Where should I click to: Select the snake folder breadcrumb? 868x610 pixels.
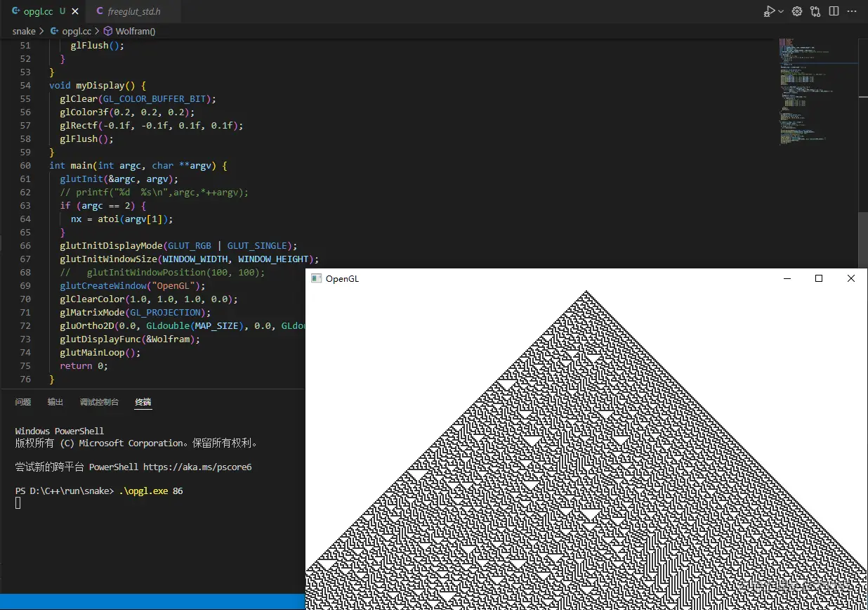(x=24, y=31)
